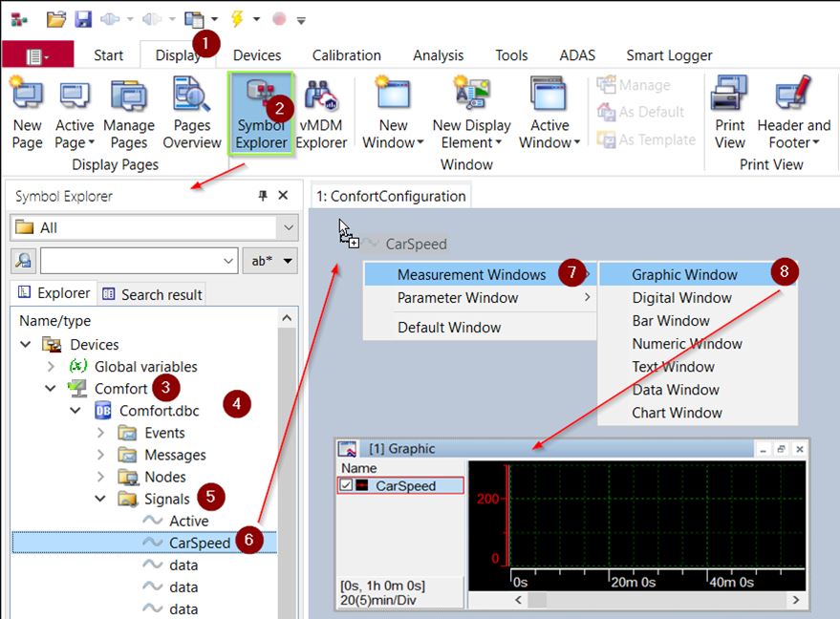
Task: Select Graphic Window from the submenu
Action: click(x=684, y=275)
